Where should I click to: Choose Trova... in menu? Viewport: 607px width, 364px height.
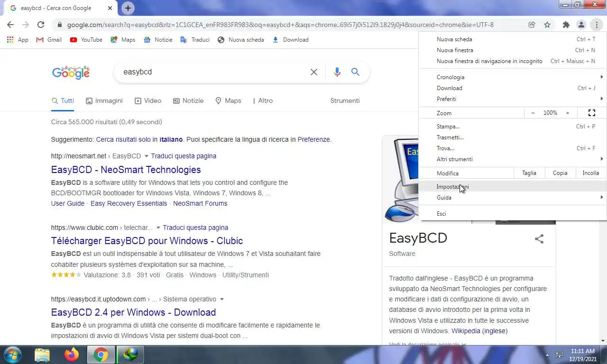tap(513, 148)
